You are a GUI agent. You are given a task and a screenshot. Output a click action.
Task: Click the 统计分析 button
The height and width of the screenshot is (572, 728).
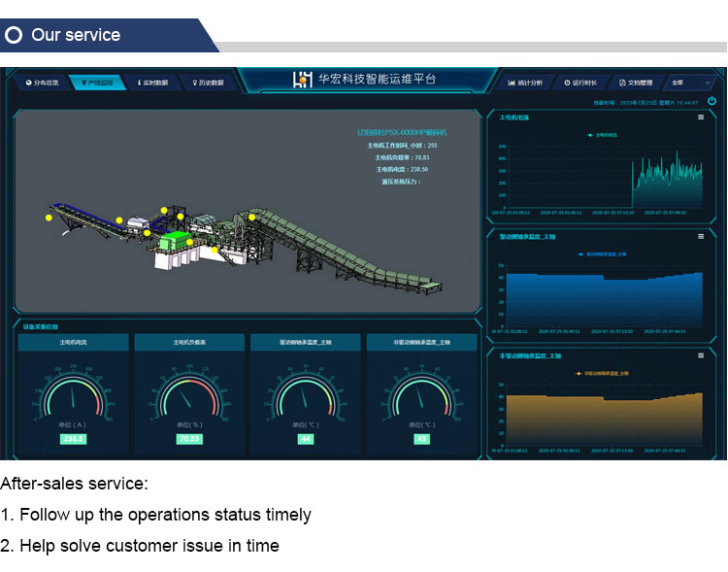pyautogui.click(x=525, y=83)
